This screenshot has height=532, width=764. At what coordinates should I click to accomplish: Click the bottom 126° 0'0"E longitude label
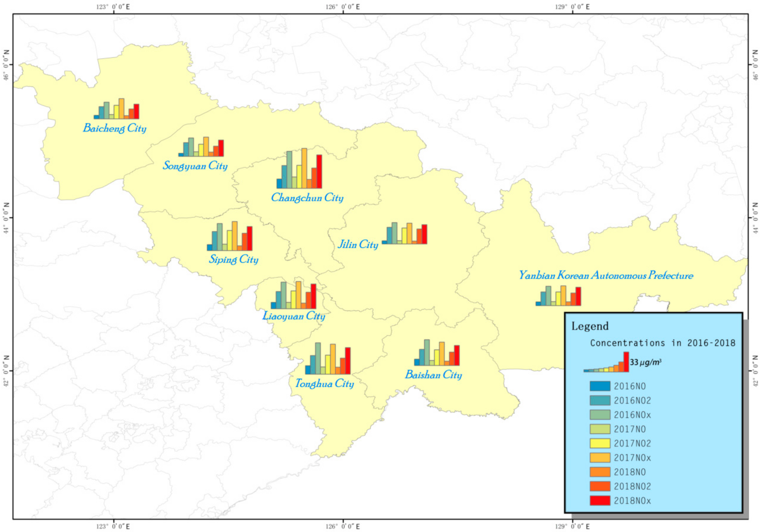coord(342,527)
